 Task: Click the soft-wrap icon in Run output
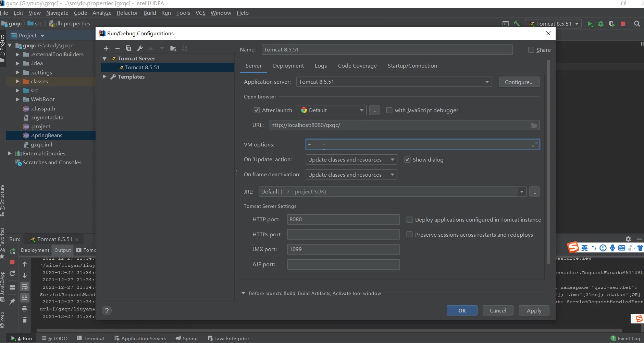click(25, 286)
